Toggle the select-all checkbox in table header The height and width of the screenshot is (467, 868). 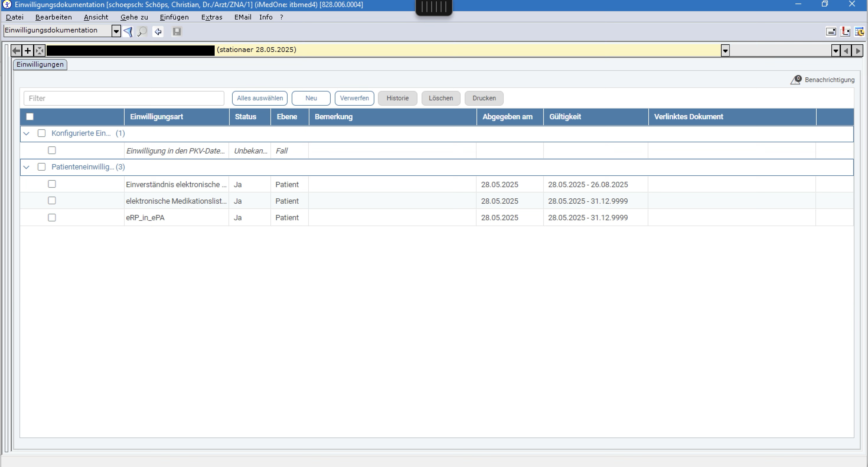(30, 117)
